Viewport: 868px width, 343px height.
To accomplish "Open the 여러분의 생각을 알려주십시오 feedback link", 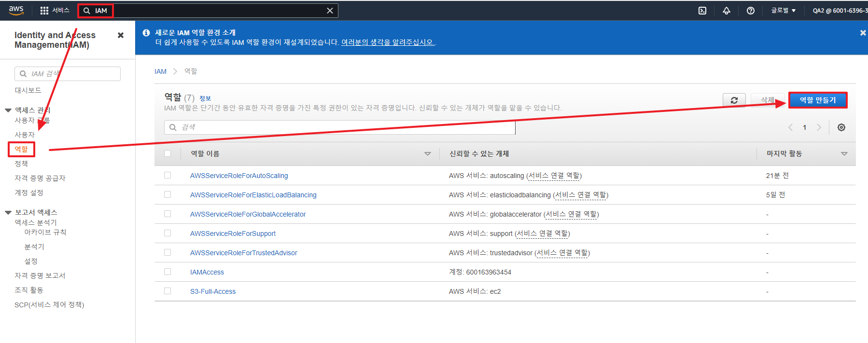I will (x=388, y=42).
